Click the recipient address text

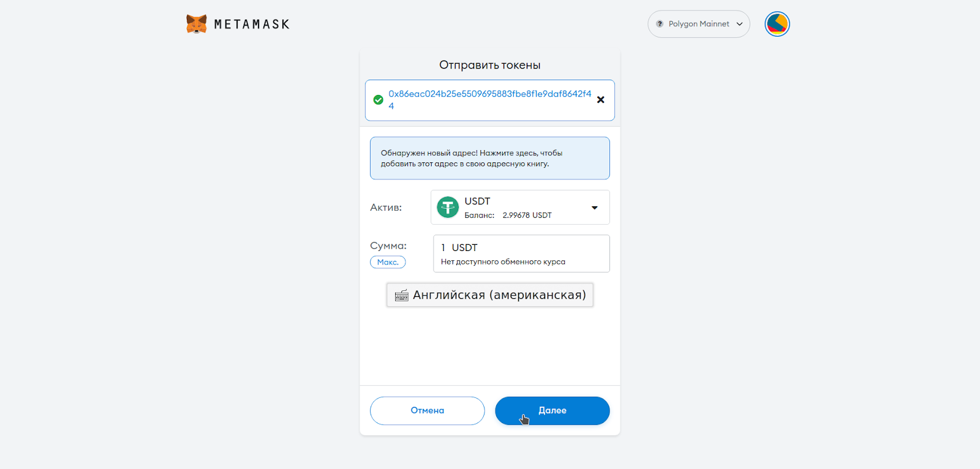pyautogui.click(x=490, y=100)
